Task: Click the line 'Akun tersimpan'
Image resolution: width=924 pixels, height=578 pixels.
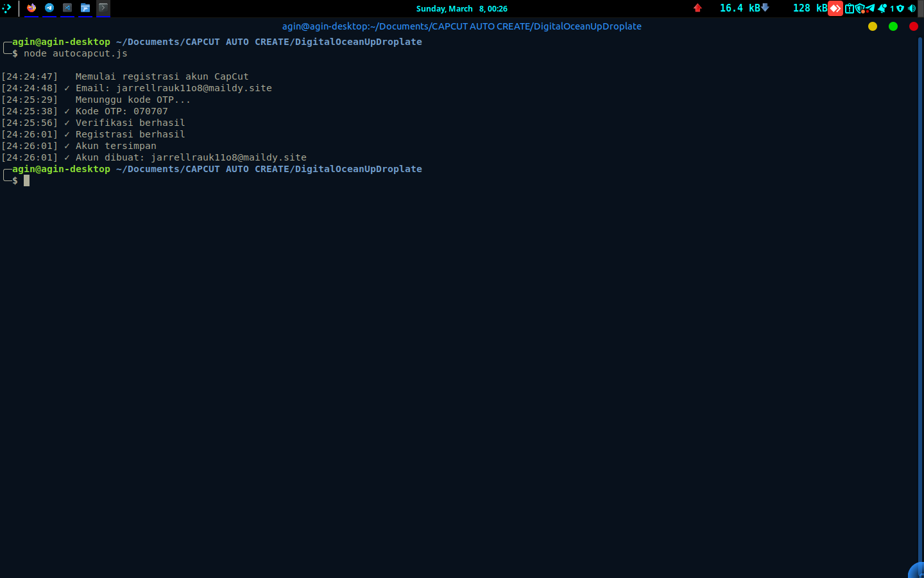Action: [116, 146]
